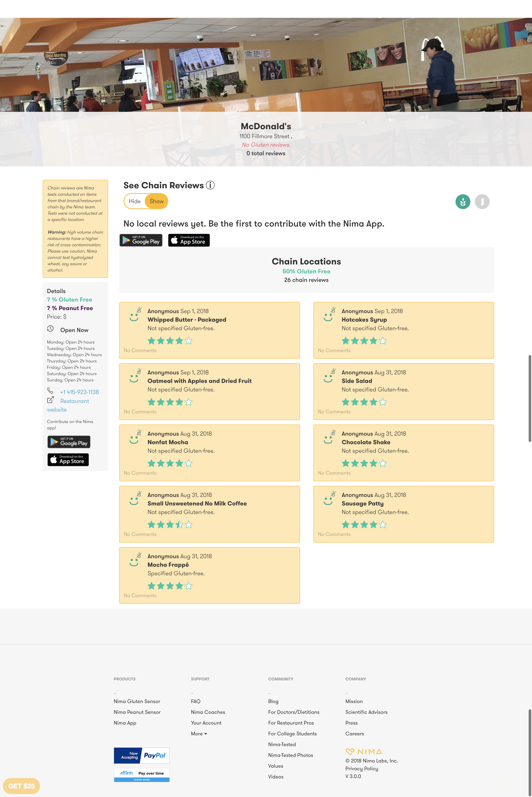Click the clock icon beside Open Now

(x=50, y=328)
